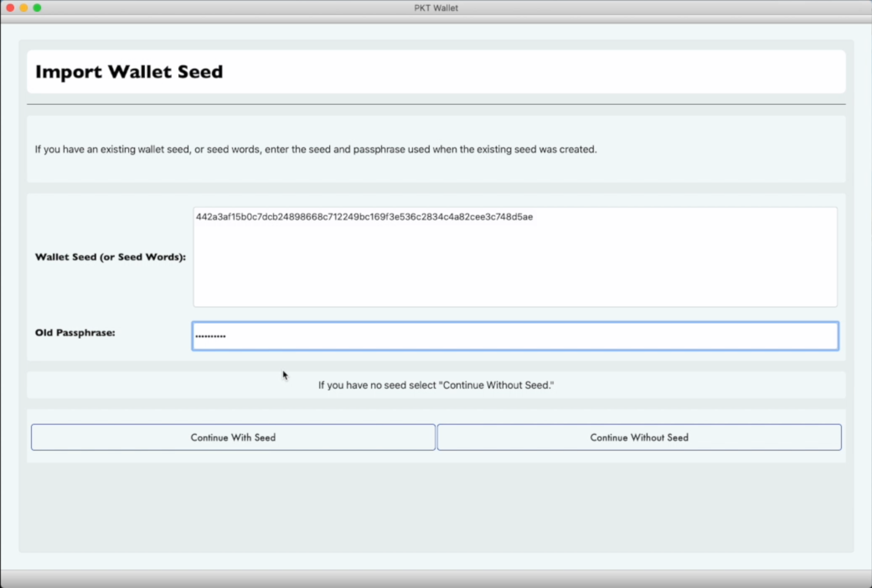Click the PKT Wallet title bar
Viewport: 872px width, 588px height.
click(436, 8)
